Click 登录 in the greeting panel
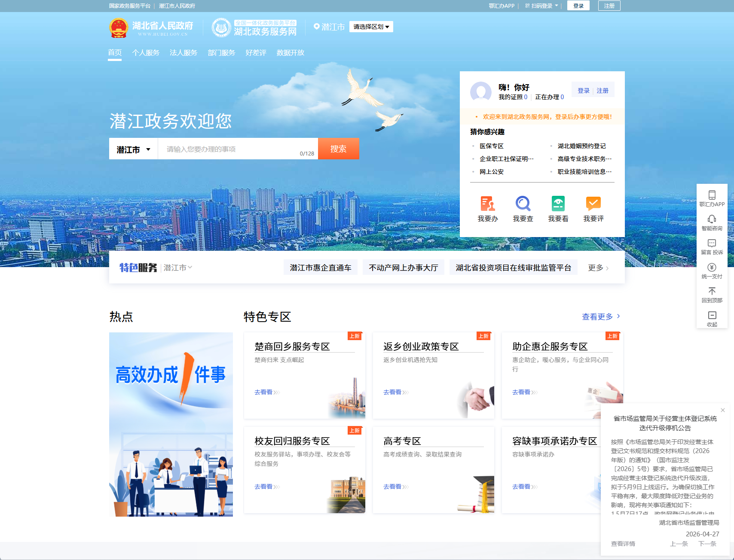Screen dimensions: 734x560 584,91
